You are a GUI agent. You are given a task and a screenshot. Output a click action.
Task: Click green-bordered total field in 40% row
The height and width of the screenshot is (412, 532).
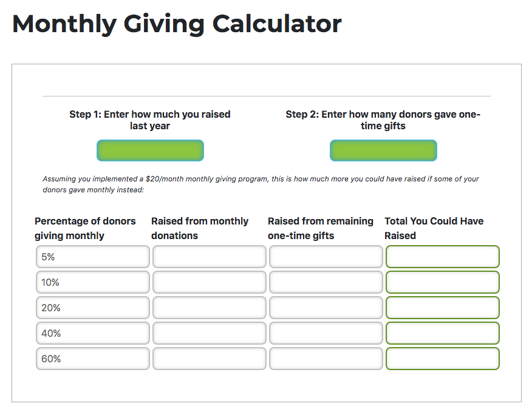click(x=443, y=333)
